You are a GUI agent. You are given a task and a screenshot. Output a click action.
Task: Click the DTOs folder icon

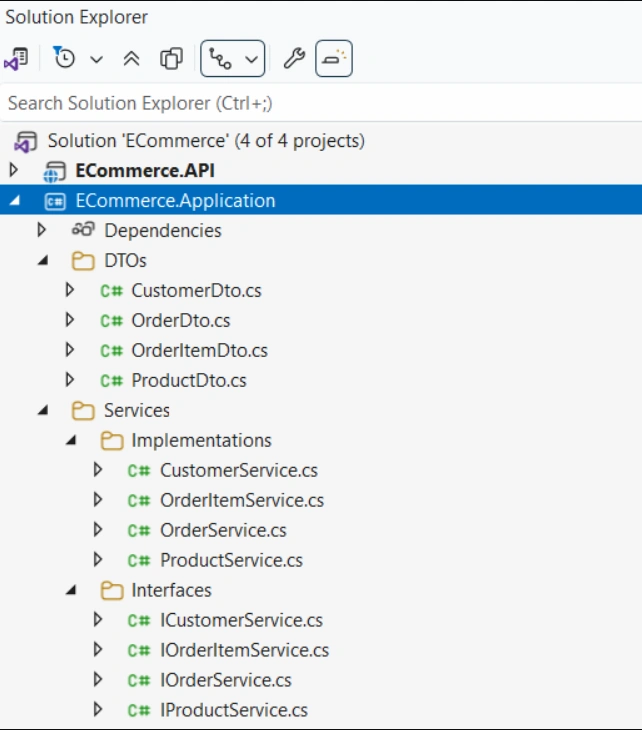tap(83, 261)
